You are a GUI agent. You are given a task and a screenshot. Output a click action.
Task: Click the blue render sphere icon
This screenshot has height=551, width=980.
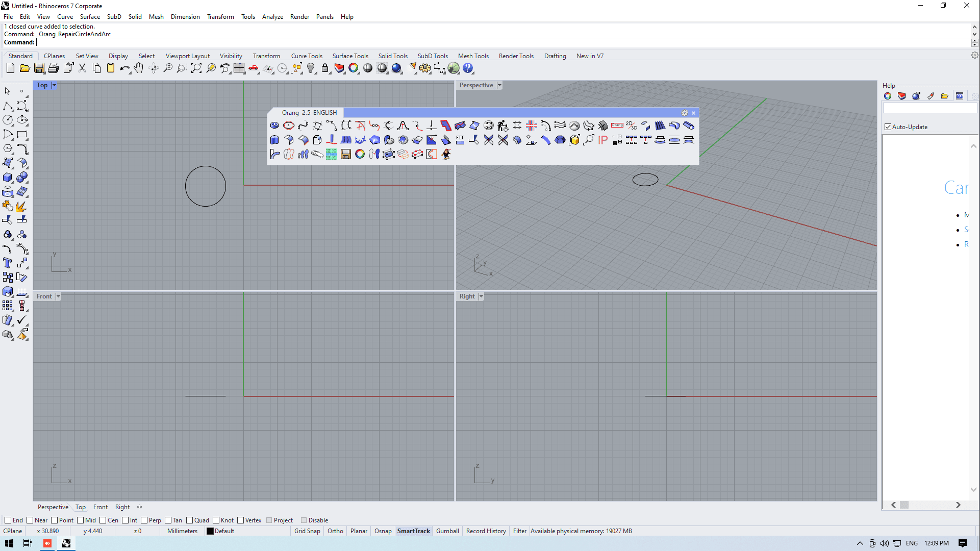396,68
